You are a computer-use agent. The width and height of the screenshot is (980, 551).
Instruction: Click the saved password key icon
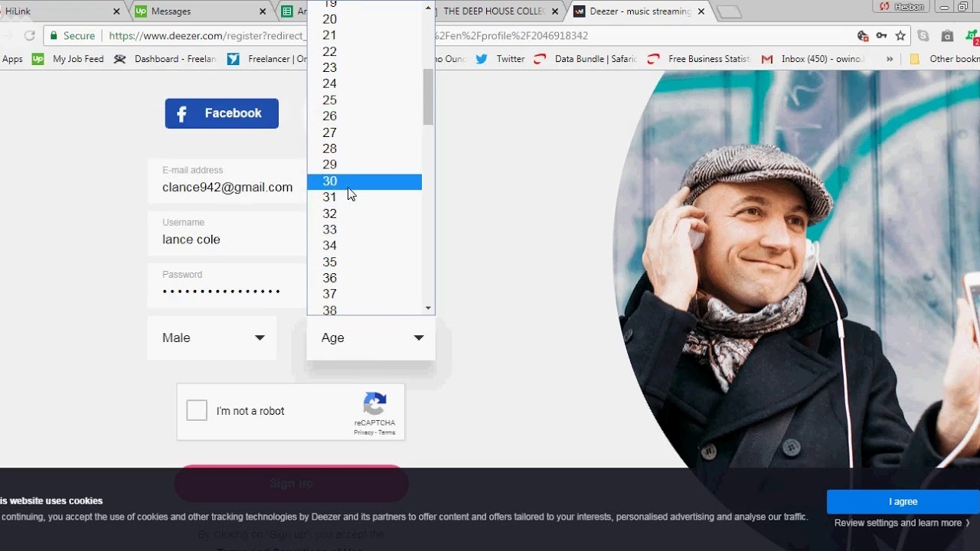pos(881,35)
